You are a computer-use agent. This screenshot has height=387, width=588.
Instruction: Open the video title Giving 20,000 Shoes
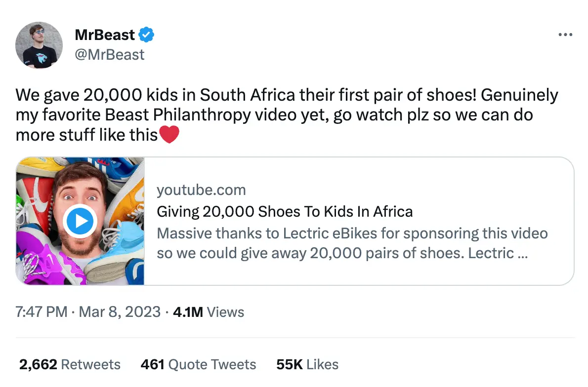click(285, 211)
